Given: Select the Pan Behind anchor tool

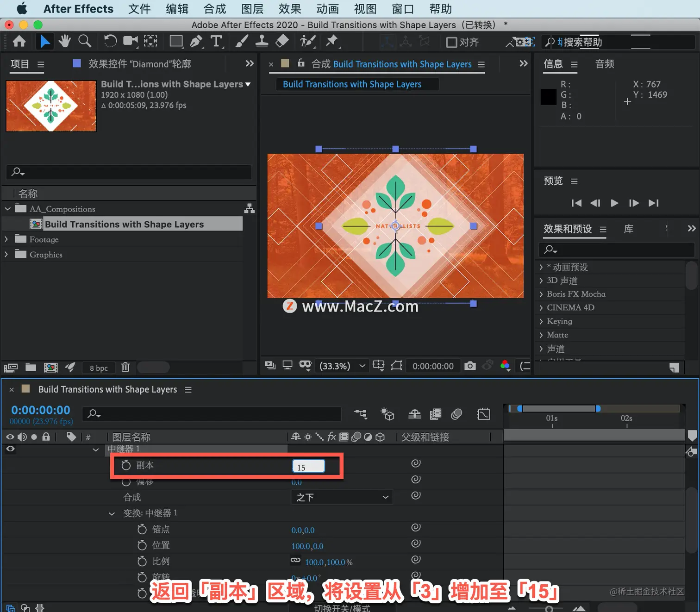Looking at the screenshot, I should tap(150, 41).
